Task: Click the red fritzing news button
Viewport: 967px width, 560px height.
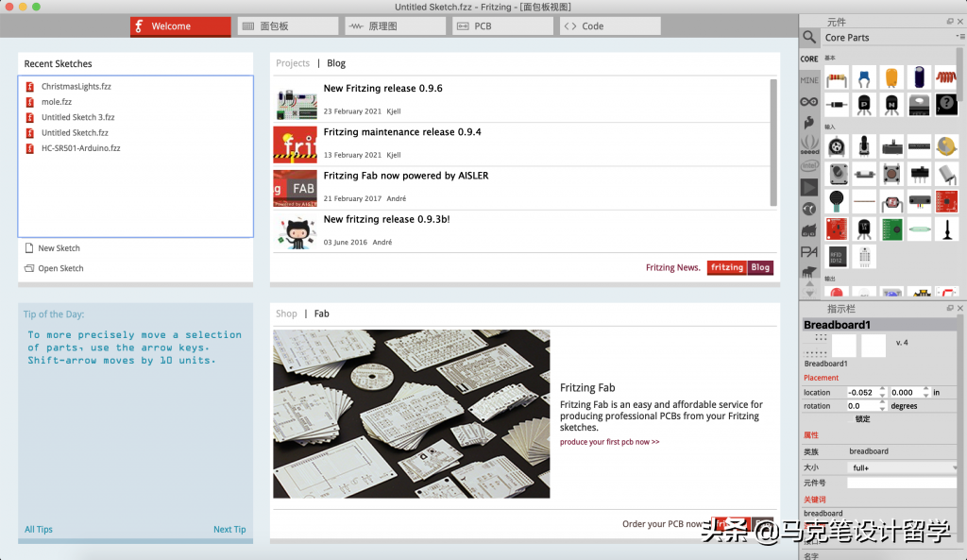Action: click(x=726, y=267)
